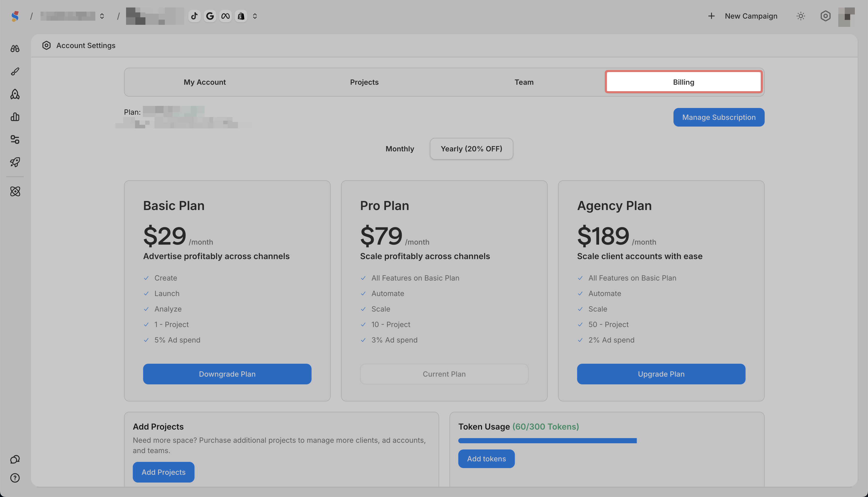
Task: Expand the workspace selector chevron
Action: pyautogui.click(x=102, y=16)
